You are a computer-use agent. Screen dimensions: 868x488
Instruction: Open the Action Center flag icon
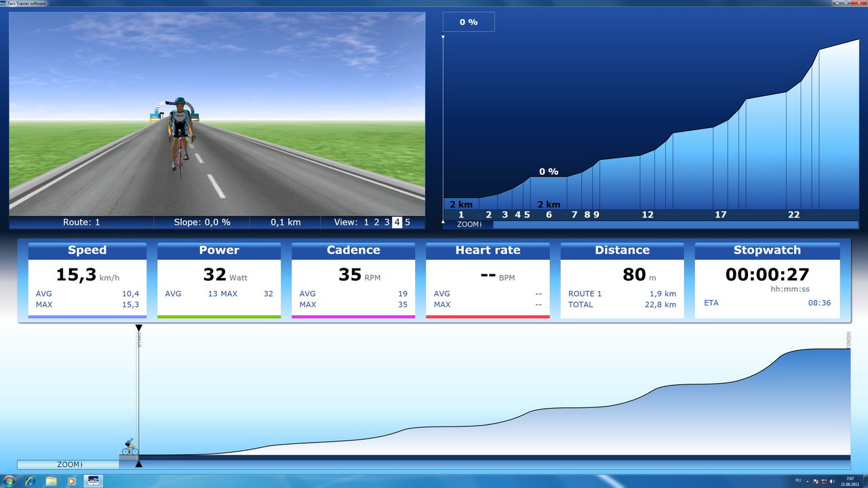(816, 481)
